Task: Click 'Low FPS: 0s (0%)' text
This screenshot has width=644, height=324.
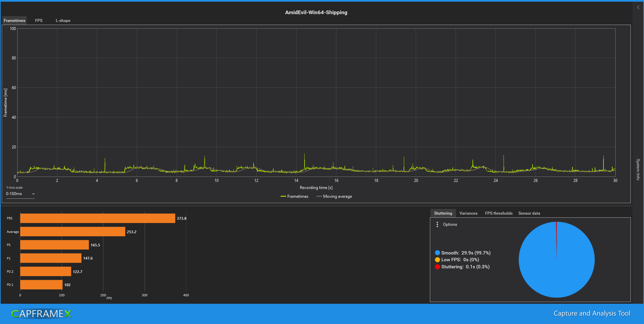Action: point(460,260)
